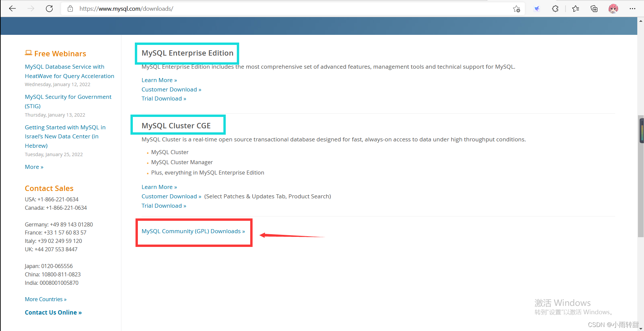Open the Favorites list icon
Screen dimensions: 644x331
tap(576, 9)
